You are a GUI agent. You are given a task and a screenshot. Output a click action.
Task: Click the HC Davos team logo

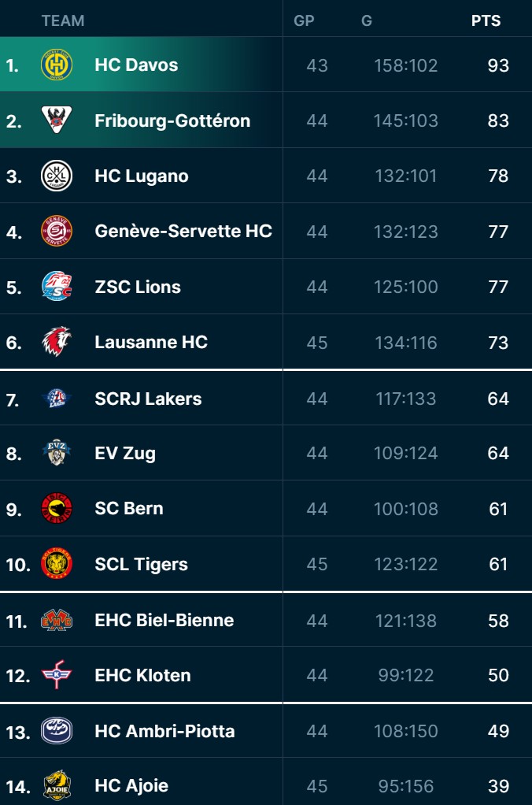pos(57,65)
